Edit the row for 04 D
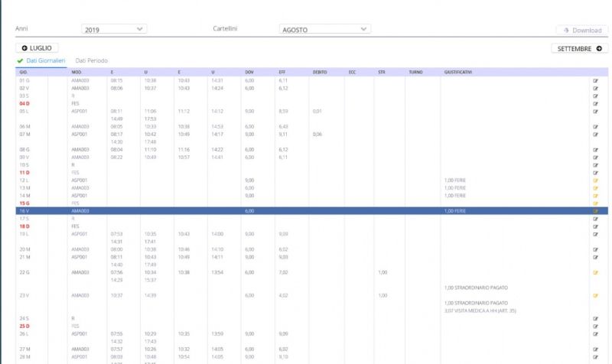 pos(595,104)
